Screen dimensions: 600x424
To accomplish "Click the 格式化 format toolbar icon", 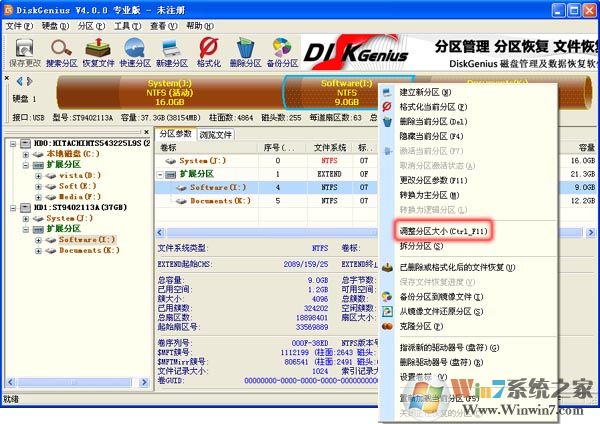I will click(x=208, y=50).
